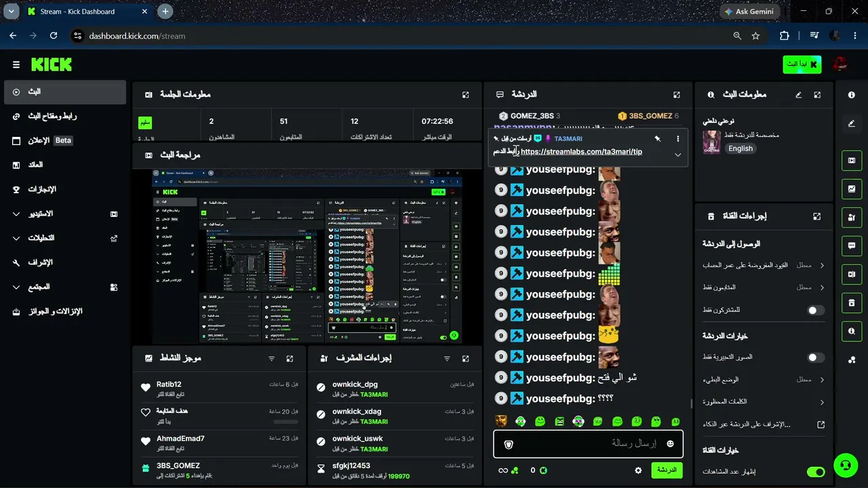Click the green Start Stream (ابدأ البث) button
The width and height of the screenshot is (868, 488).
(802, 64)
